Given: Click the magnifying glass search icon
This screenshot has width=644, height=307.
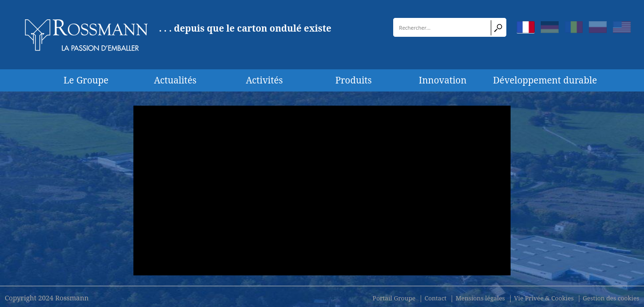Looking at the screenshot, I should (498, 28).
